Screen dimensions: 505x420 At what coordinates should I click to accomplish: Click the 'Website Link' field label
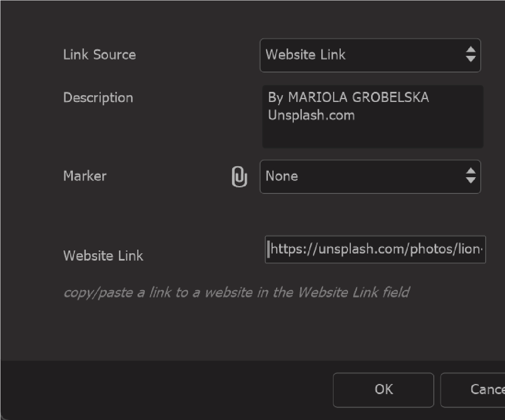coord(103,256)
